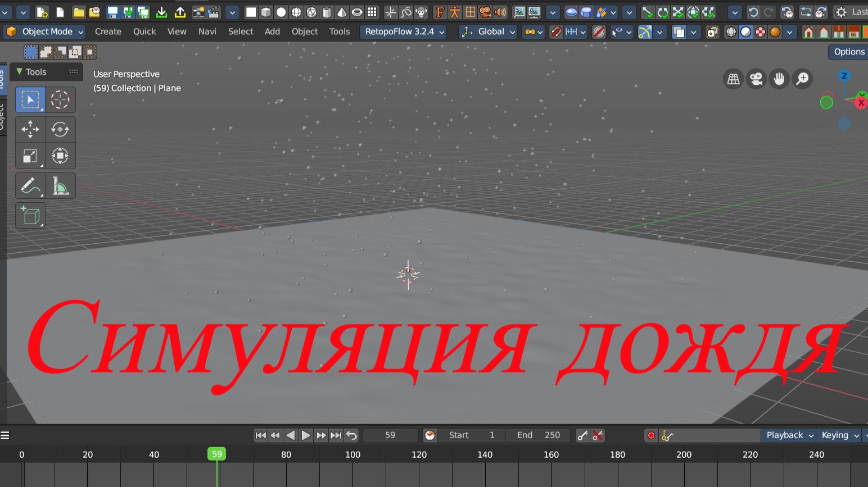The width and height of the screenshot is (868, 487).
Task: Add an armature object
Action: click(x=455, y=12)
